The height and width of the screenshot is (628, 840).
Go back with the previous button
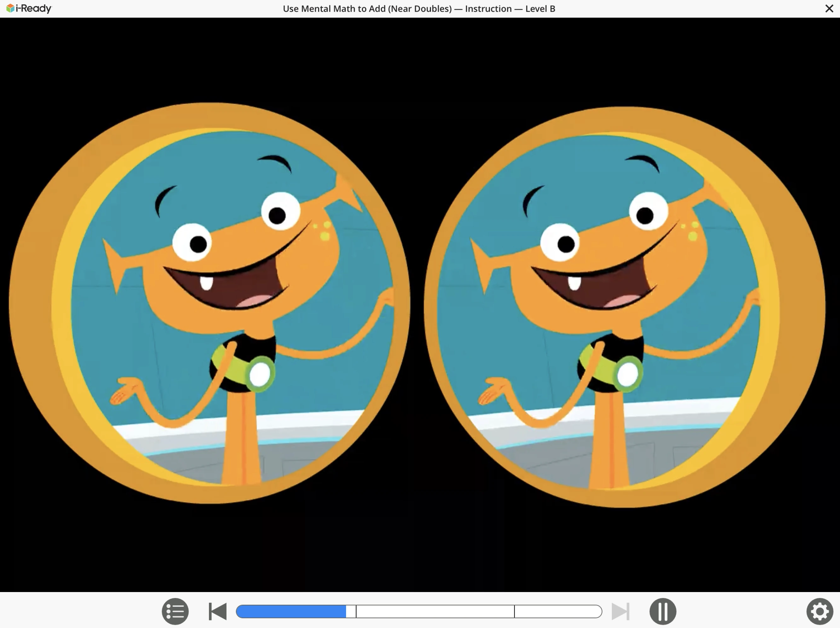pos(217,611)
